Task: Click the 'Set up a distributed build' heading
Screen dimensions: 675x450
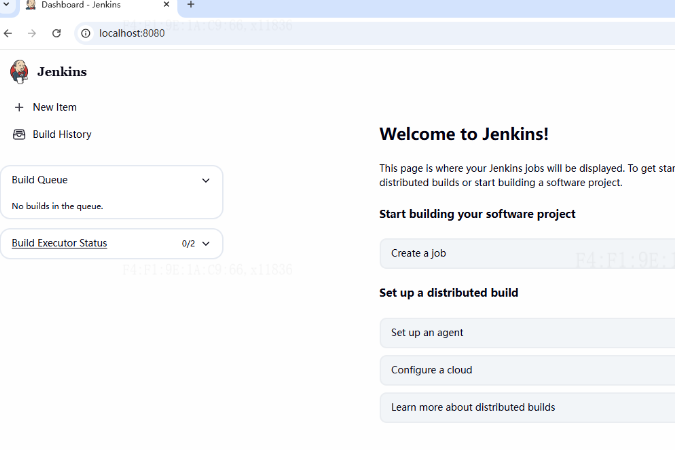Action: pyautogui.click(x=449, y=293)
